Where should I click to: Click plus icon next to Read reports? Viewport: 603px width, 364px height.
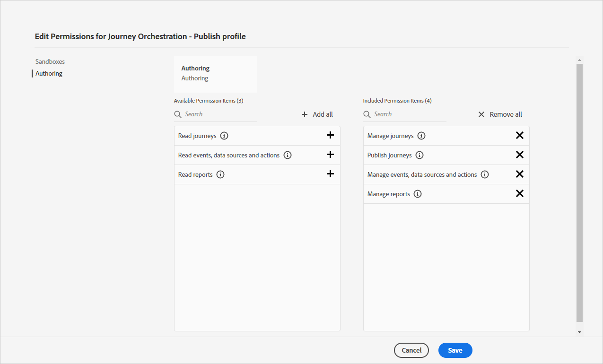click(x=330, y=174)
